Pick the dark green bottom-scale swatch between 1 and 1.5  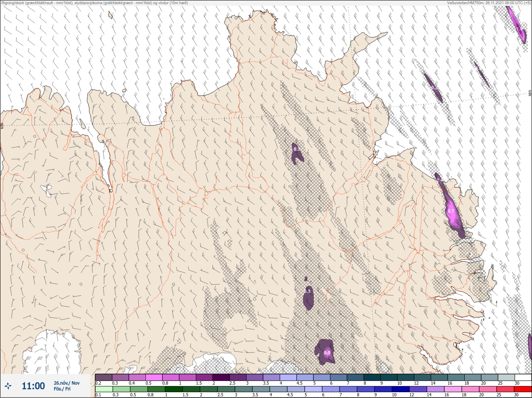173,389
